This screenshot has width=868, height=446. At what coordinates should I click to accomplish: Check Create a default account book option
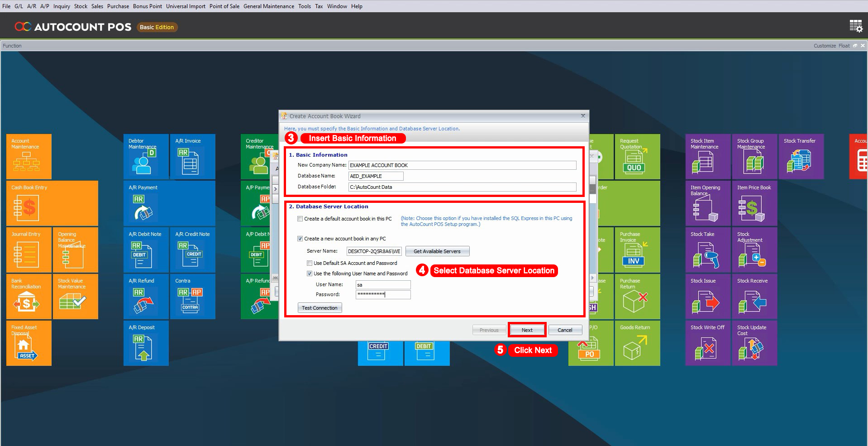pos(300,219)
